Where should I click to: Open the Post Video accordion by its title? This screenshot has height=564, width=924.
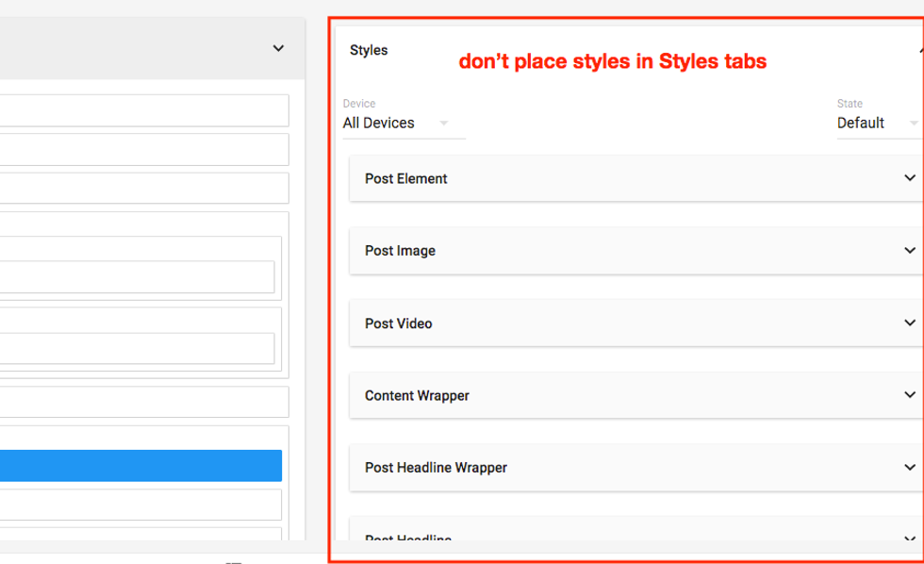(x=398, y=323)
